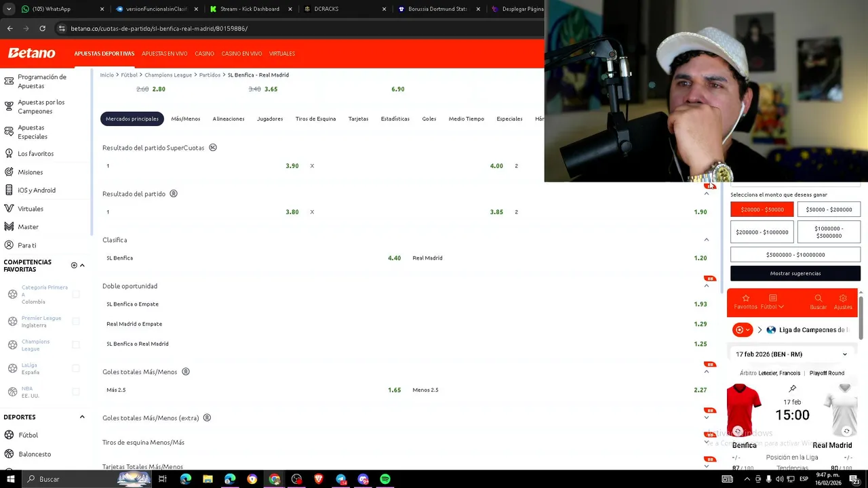This screenshot has height=488, width=868.
Task: Open Buscar magnifier in the widget panel
Action: tap(818, 302)
